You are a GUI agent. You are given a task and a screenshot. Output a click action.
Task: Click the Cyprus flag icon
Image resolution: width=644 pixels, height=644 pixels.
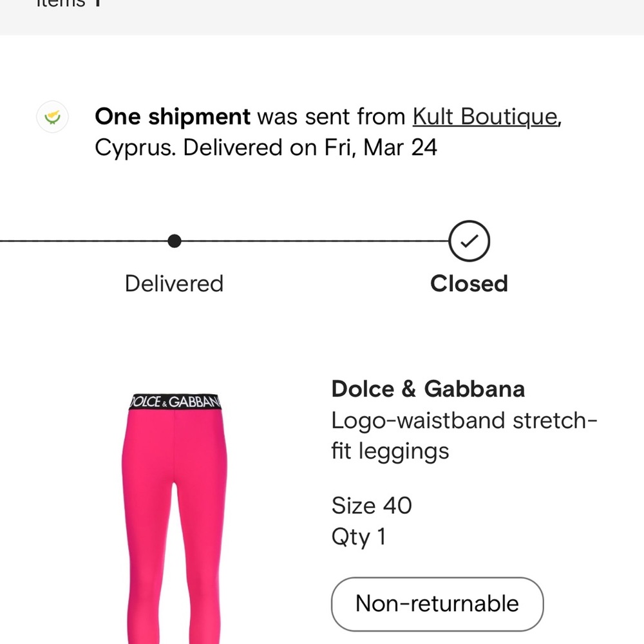52,117
